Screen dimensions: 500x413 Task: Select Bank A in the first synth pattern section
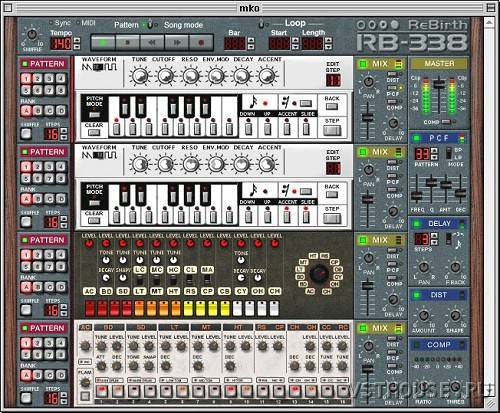coord(26,111)
